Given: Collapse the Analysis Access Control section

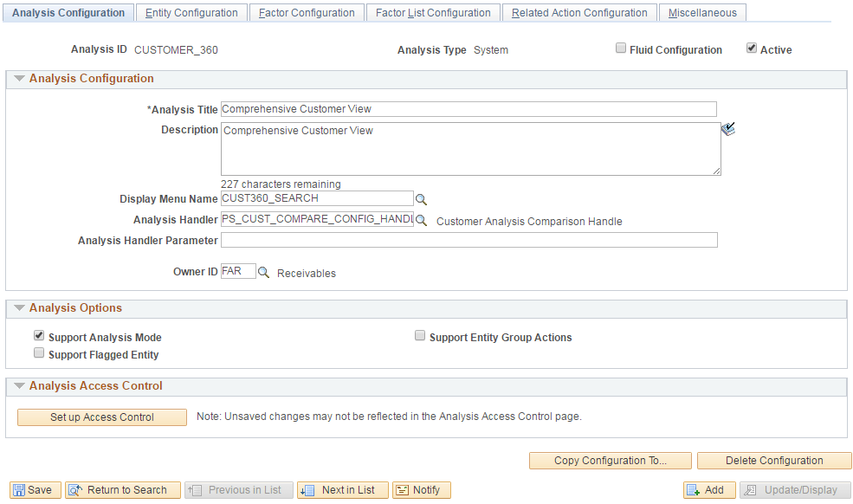Looking at the screenshot, I should (19, 386).
